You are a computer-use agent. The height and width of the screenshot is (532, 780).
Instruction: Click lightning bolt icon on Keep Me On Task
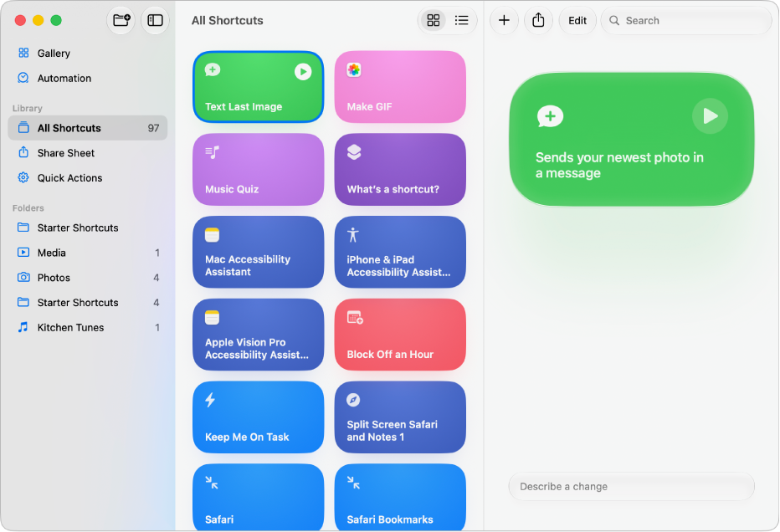coord(210,400)
